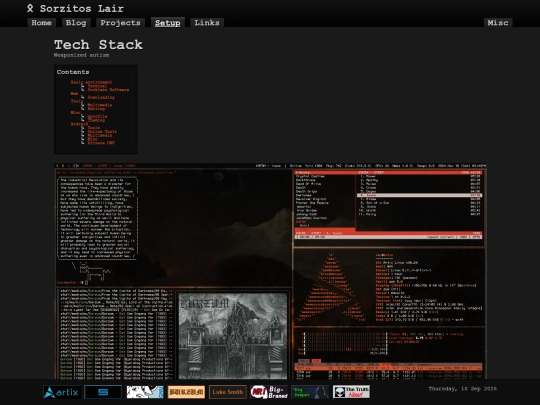The width and height of the screenshot is (540, 405).
Task: Open the desktop setup screenshot image
Action: coord(270,271)
